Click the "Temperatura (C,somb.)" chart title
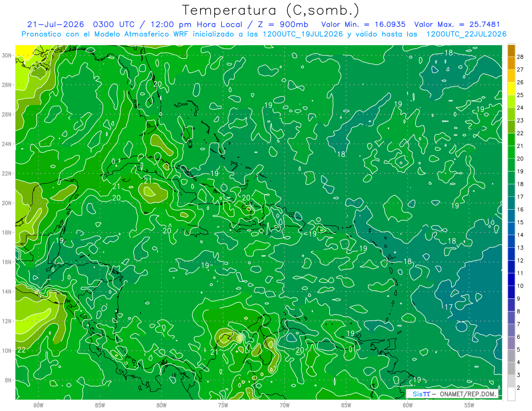532x411 pixels. click(270, 10)
